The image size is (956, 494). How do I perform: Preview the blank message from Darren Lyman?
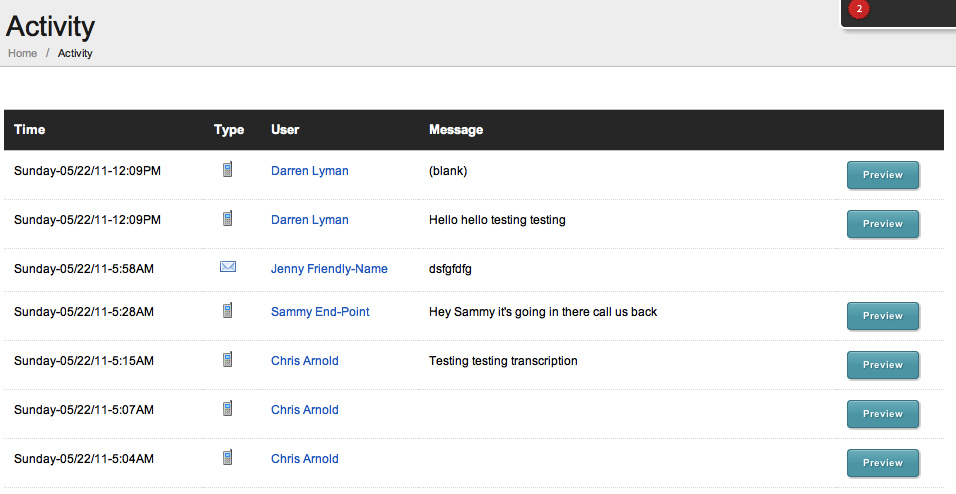[x=883, y=175]
